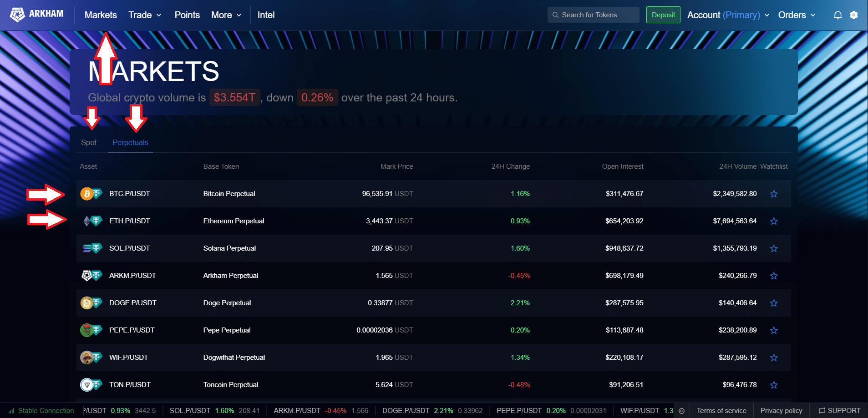Sort by Asset column header
This screenshot has height=418, width=868.
(88, 166)
